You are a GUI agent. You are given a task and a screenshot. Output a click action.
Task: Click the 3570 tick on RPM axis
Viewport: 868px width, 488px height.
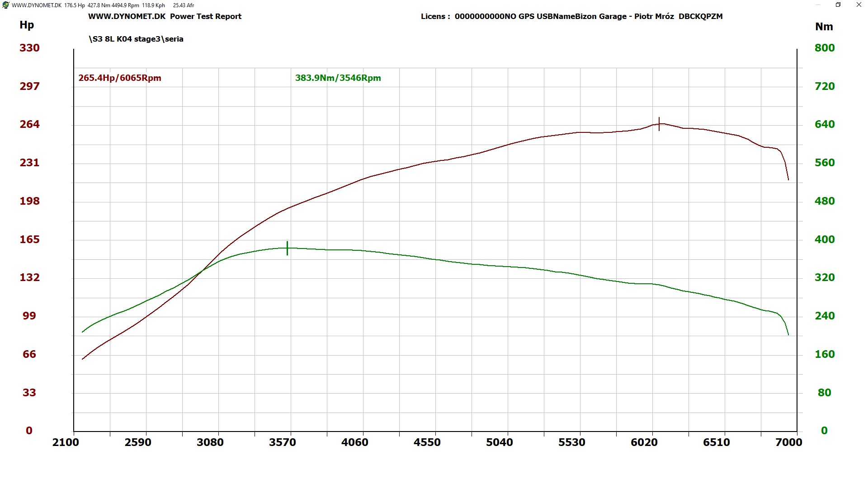(283, 442)
